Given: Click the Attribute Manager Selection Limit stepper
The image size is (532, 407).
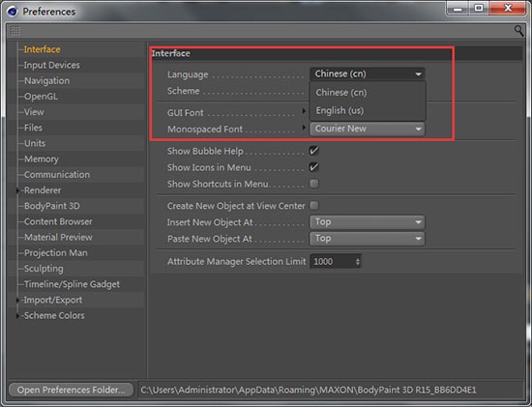Looking at the screenshot, I should pyautogui.click(x=358, y=261).
